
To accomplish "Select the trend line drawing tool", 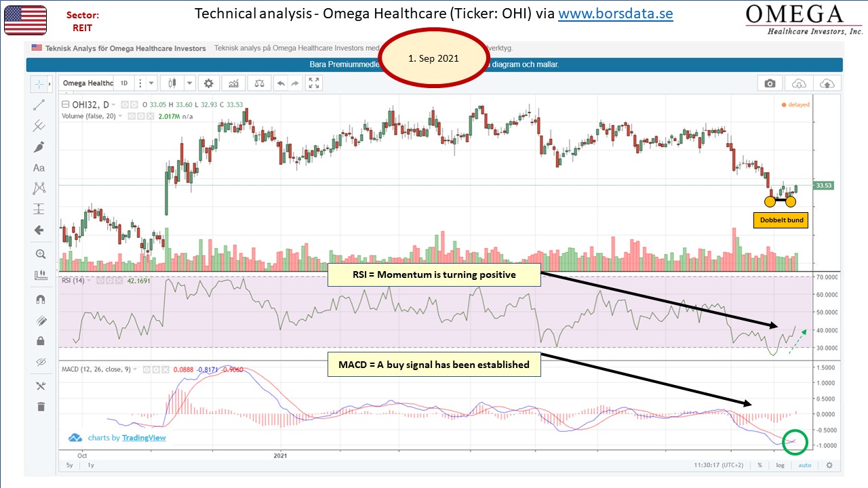I will [x=39, y=105].
